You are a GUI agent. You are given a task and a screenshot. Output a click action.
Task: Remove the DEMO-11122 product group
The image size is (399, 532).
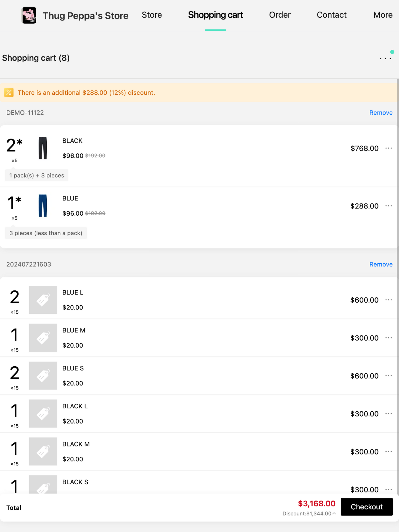click(x=381, y=113)
